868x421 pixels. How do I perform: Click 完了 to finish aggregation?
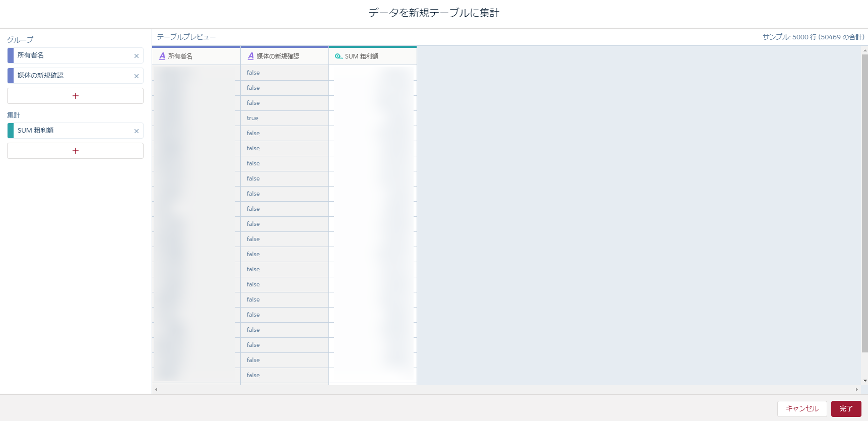[846, 408]
